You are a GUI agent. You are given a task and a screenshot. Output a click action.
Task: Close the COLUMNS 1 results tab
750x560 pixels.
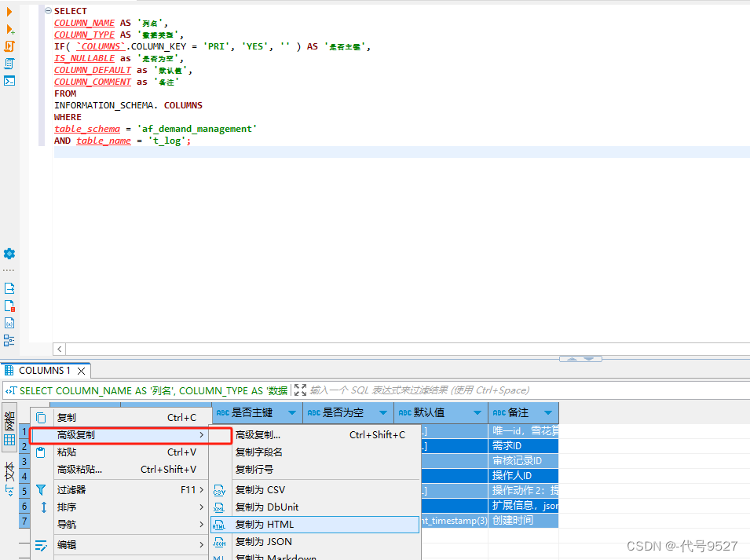(82, 371)
